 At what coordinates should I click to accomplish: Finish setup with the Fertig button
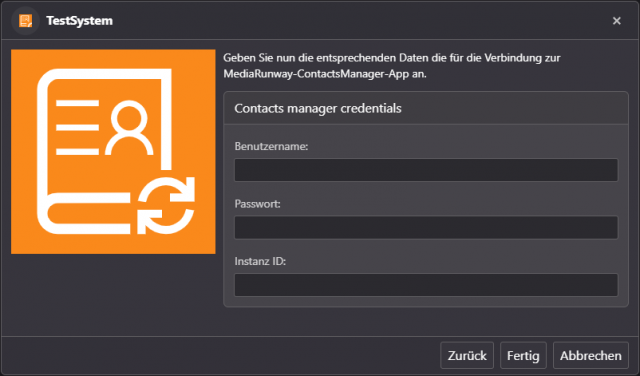click(523, 355)
